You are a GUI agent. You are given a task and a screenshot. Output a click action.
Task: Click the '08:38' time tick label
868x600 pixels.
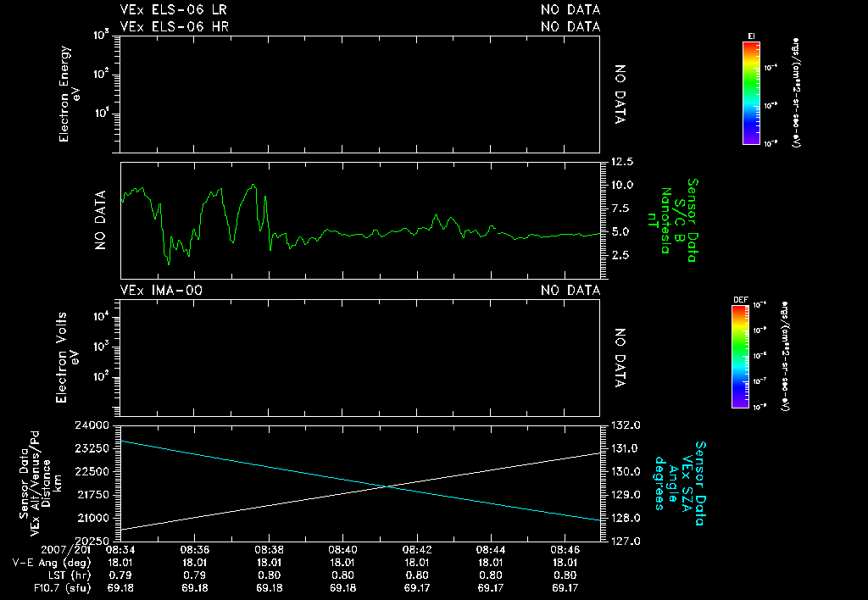pos(269,550)
